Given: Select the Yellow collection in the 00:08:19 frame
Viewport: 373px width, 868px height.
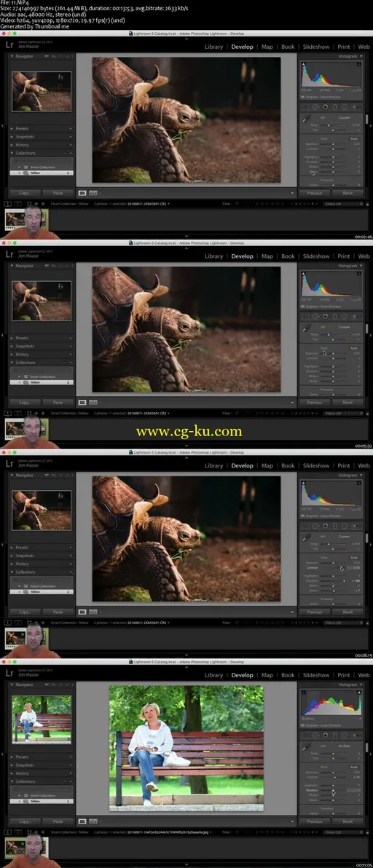Looking at the screenshot, I should click(x=42, y=592).
